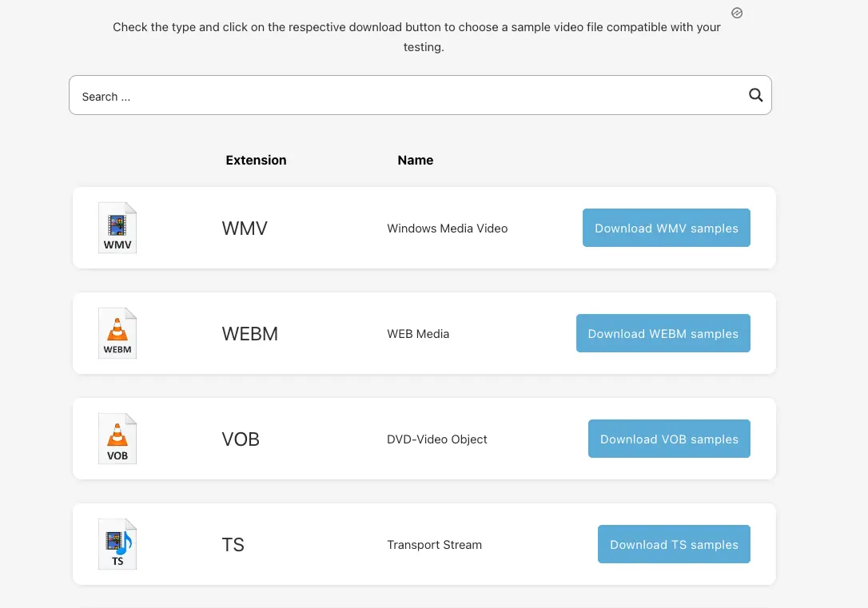Screen dimensions: 868x608
Task: Click the VOB extension text
Action: click(x=241, y=439)
